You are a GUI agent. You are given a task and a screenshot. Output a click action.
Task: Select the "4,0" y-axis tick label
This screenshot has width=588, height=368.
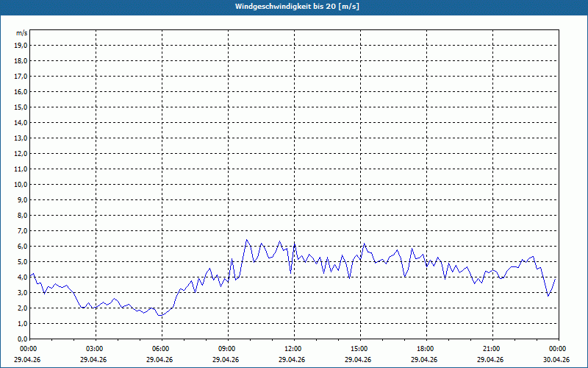[x=22, y=277]
